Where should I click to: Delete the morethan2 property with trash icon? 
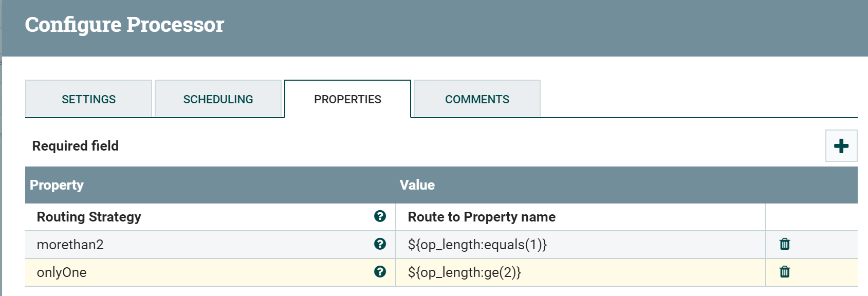pos(784,244)
